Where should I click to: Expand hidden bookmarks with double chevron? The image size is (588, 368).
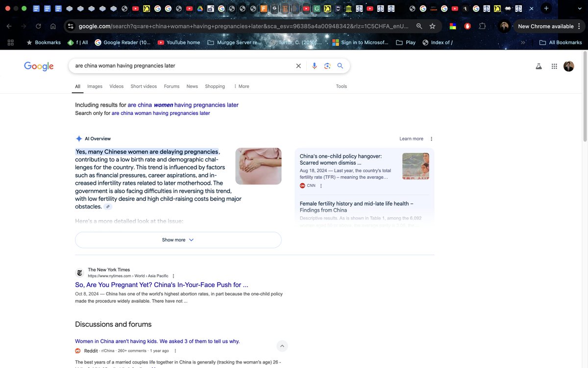coord(523,43)
